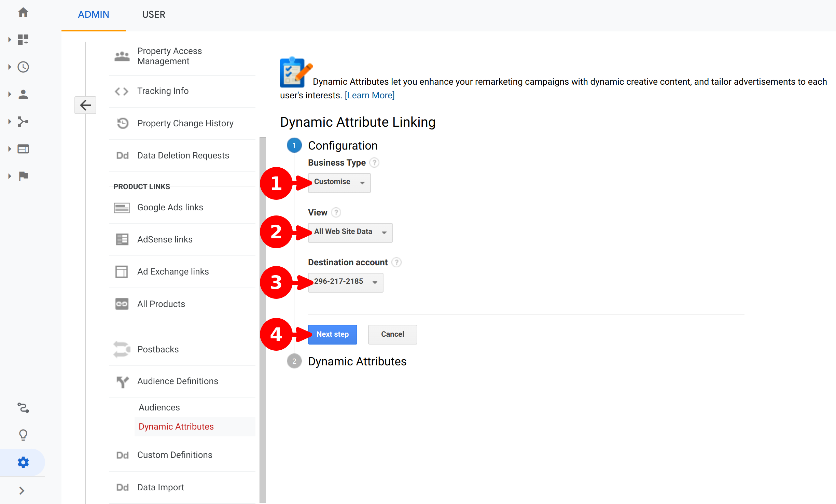This screenshot has height=504, width=836.
Task: Expand the sidebar with bottom chevron
Action: pyautogui.click(x=22, y=491)
